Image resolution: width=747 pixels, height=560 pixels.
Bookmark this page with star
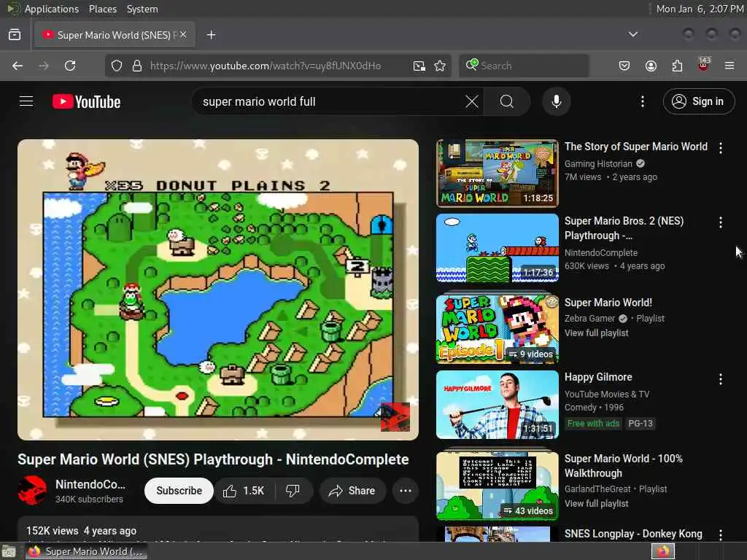point(440,66)
